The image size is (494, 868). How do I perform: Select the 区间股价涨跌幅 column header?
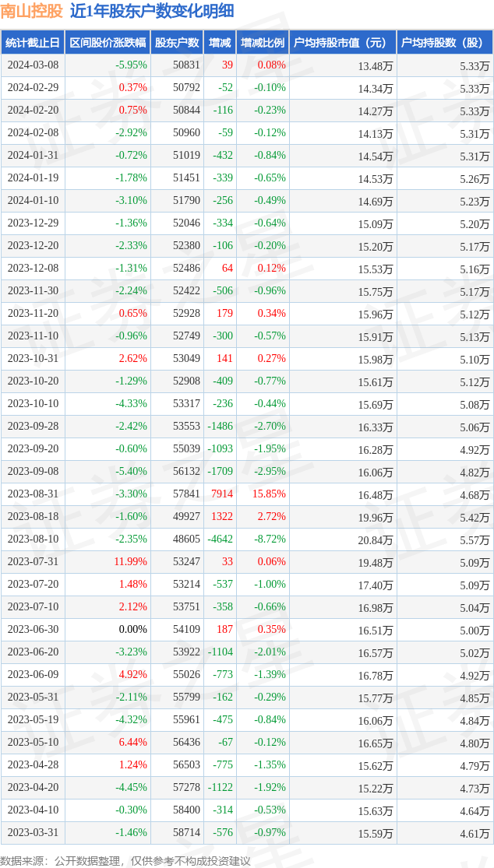[x=107, y=43]
